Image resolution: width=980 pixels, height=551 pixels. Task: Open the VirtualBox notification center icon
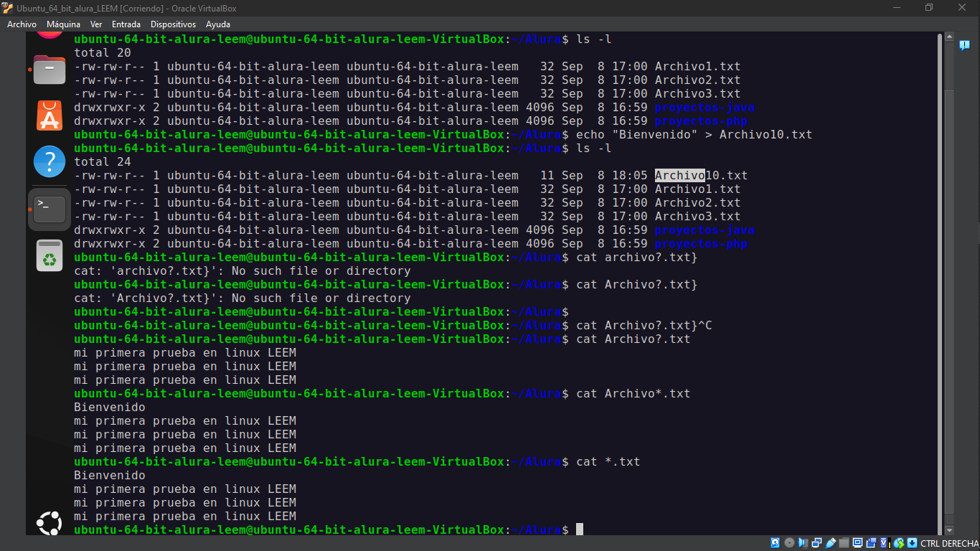pos(964,45)
